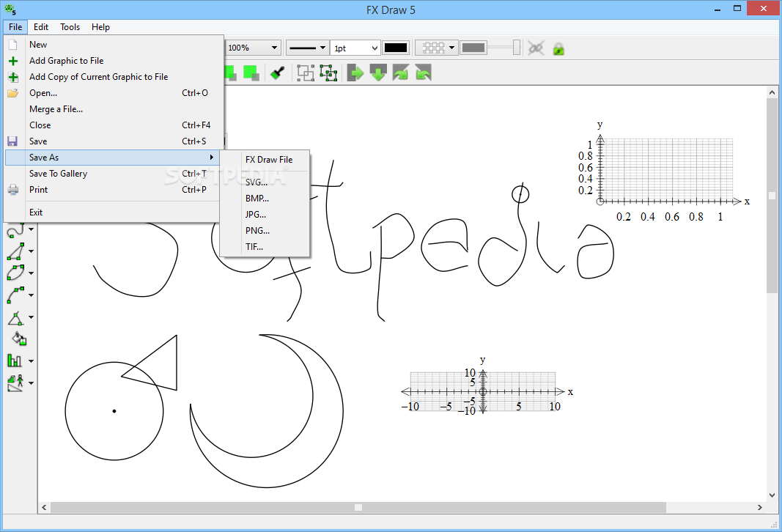Choose Save from the File menu

pyautogui.click(x=114, y=141)
